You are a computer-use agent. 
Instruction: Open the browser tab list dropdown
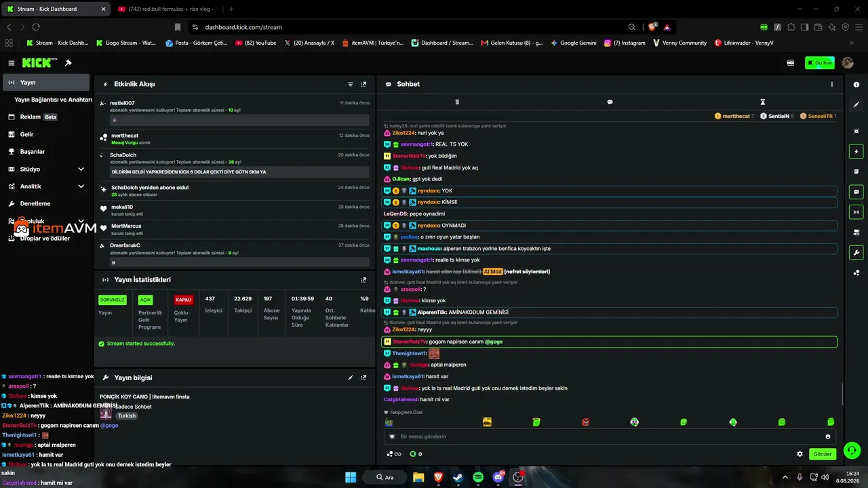tap(799, 9)
